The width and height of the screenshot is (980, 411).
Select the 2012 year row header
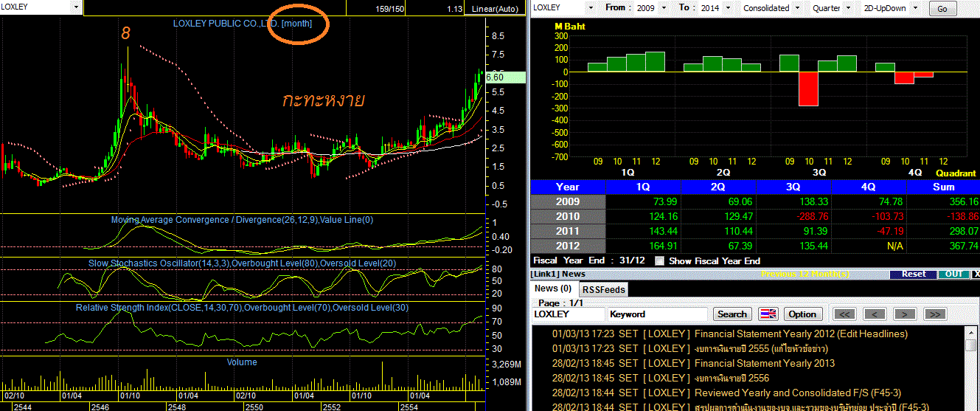pos(568,246)
